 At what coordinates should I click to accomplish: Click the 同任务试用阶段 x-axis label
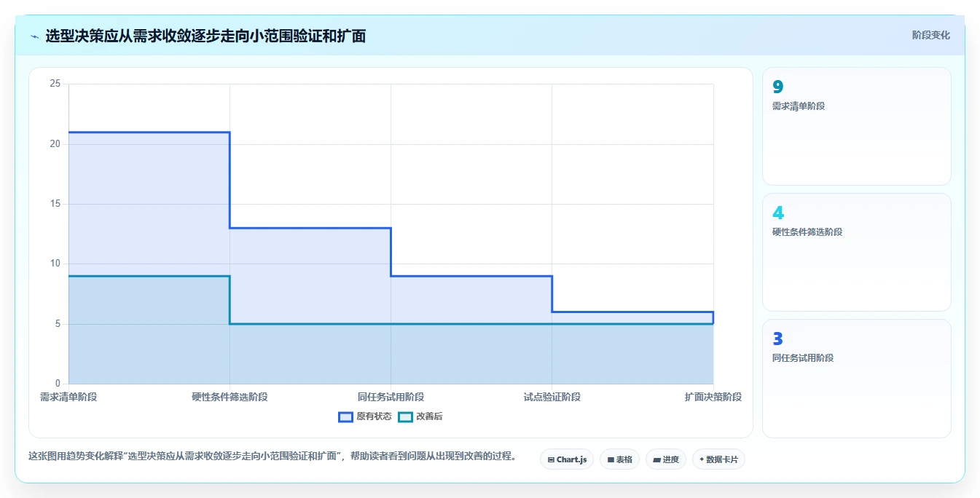click(391, 397)
